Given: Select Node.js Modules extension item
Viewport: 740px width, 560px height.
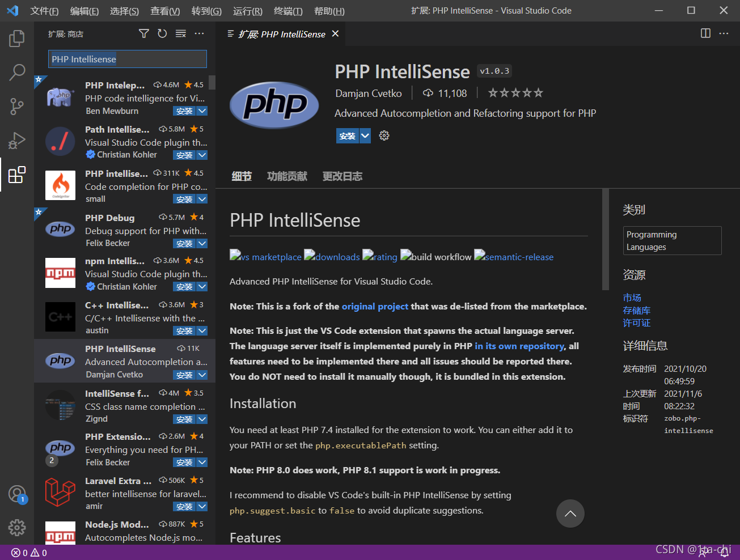Looking at the screenshot, I should pos(125,531).
